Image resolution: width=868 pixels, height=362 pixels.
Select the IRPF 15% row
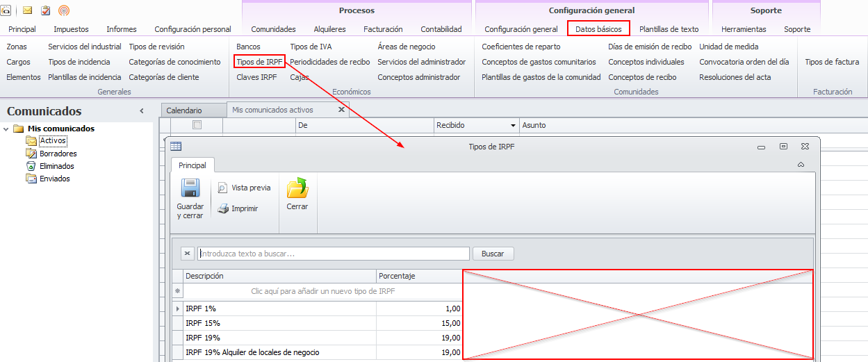point(279,323)
